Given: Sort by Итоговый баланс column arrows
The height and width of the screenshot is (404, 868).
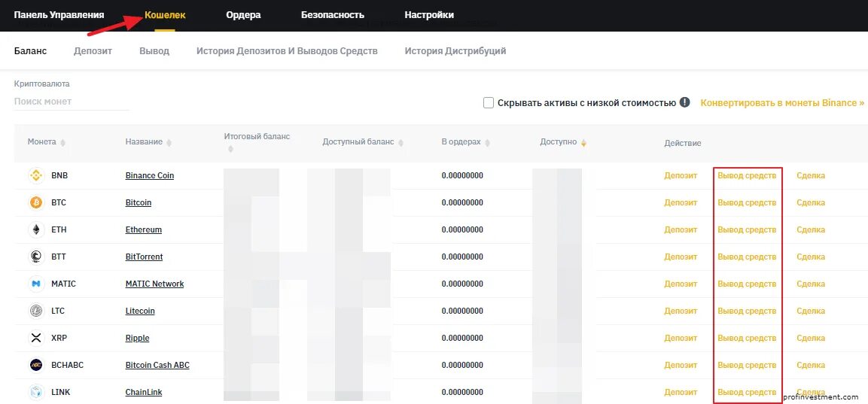Looking at the screenshot, I should (x=230, y=149).
